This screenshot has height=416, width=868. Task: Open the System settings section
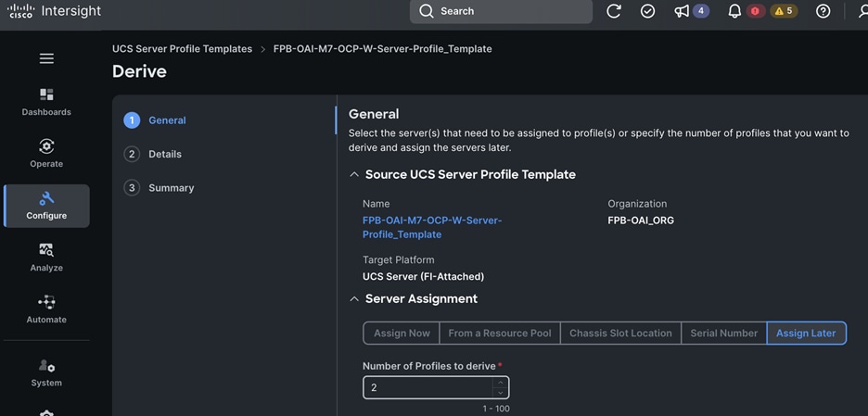[x=46, y=372]
